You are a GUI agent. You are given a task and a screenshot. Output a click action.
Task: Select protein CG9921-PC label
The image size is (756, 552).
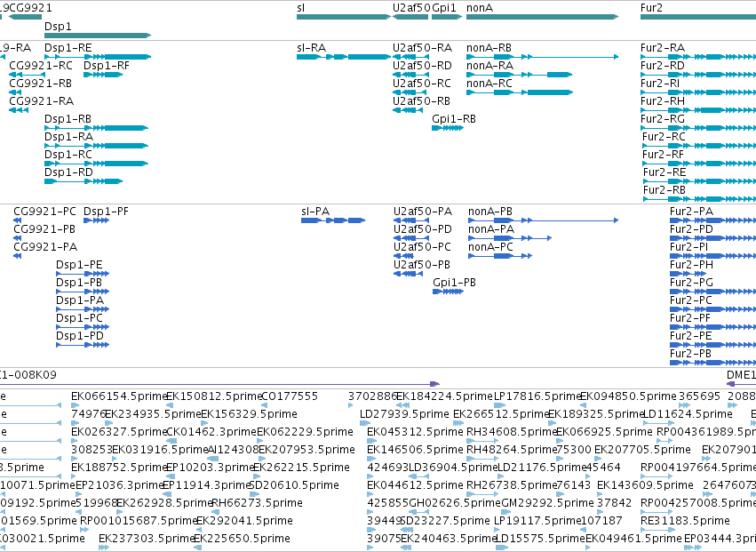(x=44, y=212)
